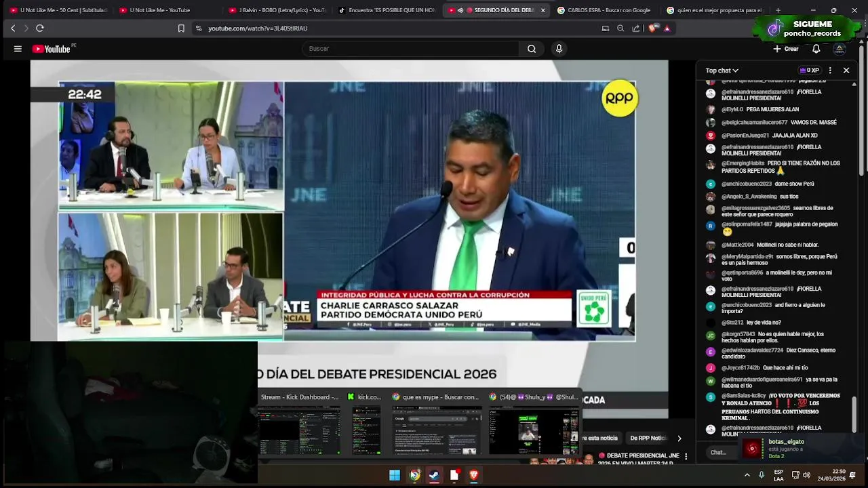This screenshot has width=868, height=488.
Task: Switch to 'U Not Like Me - YouTube' tab
Action: (x=166, y=10)
